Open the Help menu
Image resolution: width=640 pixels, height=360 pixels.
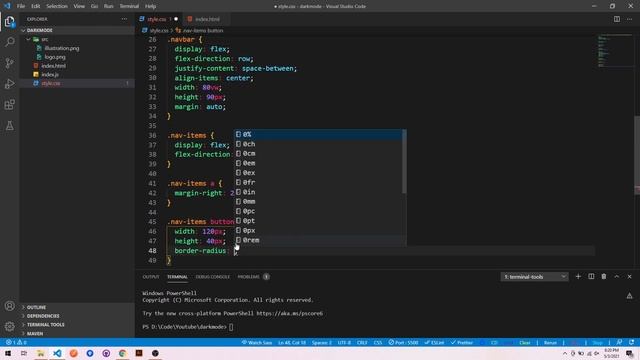pyautogui.click(x=151, y=6)
